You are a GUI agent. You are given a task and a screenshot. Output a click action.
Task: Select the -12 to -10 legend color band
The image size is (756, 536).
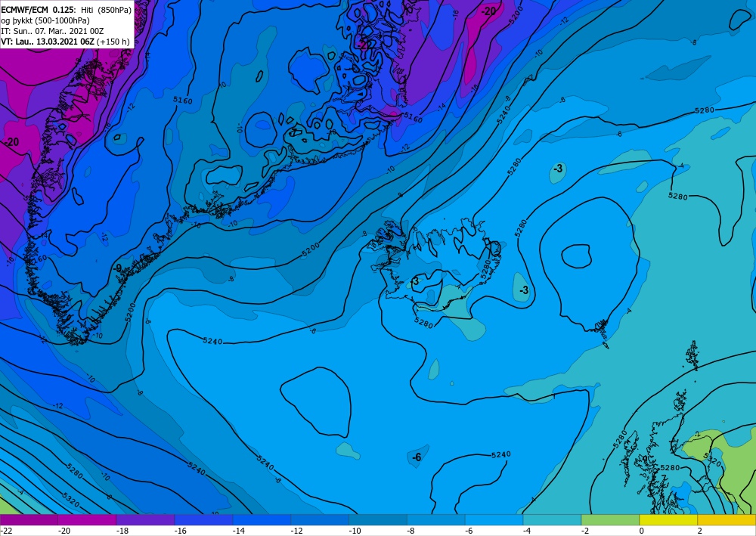(320, 520)
